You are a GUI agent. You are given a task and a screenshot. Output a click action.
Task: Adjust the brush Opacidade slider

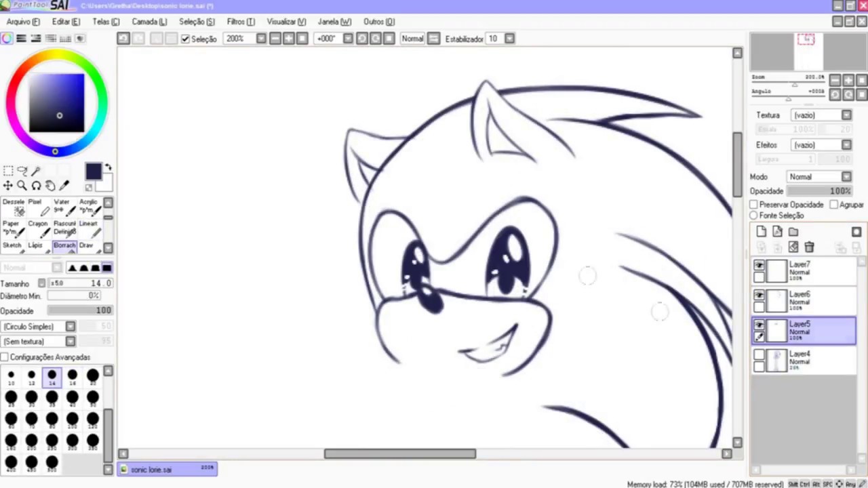coord(80,310)
